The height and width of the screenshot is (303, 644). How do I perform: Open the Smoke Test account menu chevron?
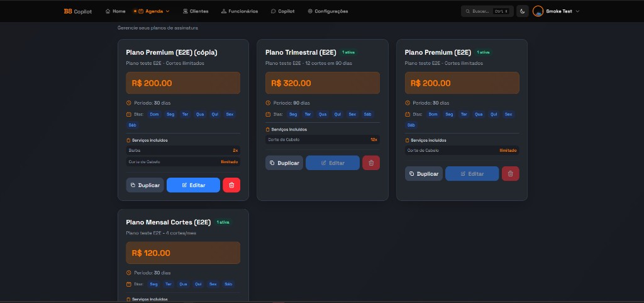pyautogui.click(x=577, y=11)
